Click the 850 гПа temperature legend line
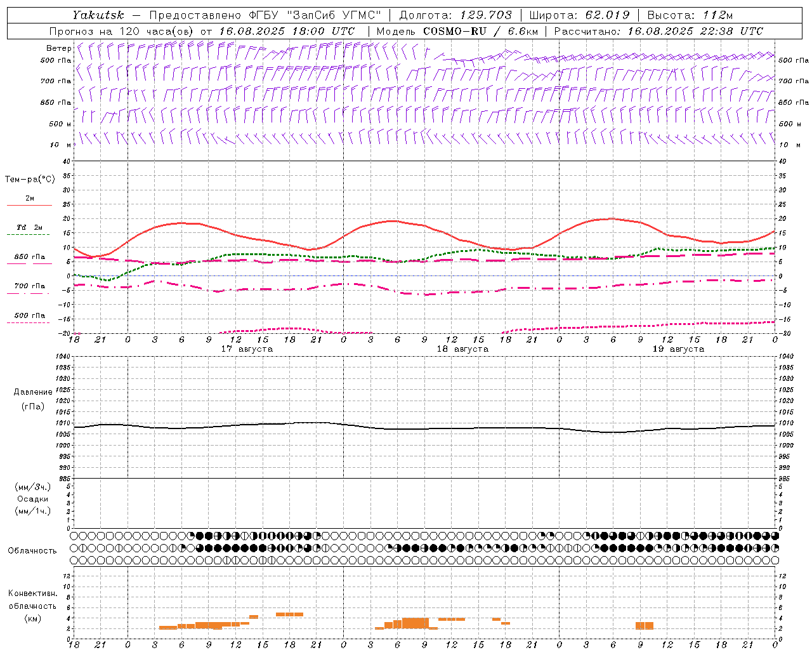Viewport: 812px width, 650px height. click(x=29, y=264)
